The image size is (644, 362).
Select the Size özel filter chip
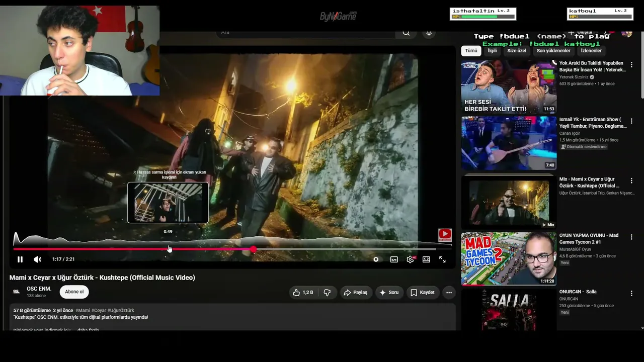[517, 51]
